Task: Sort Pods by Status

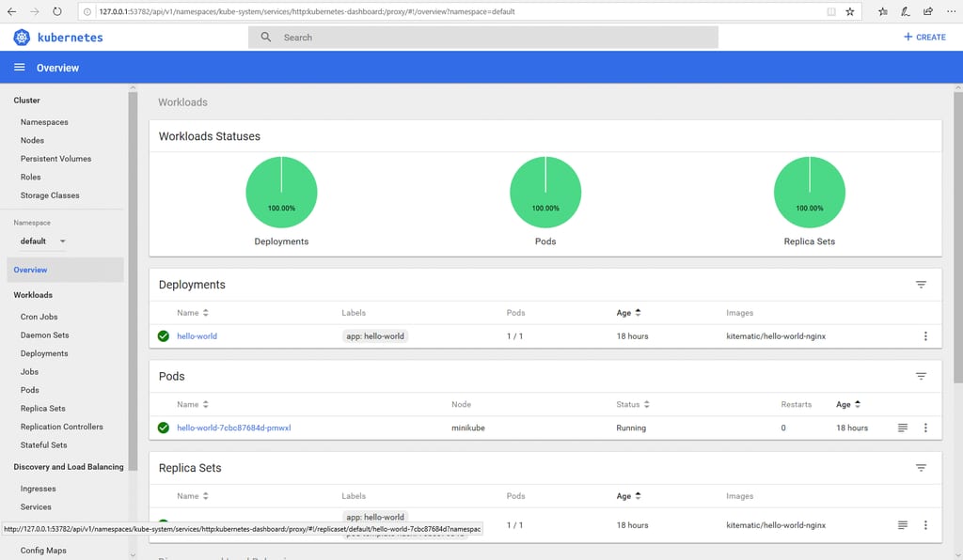Action: [633, 404]
